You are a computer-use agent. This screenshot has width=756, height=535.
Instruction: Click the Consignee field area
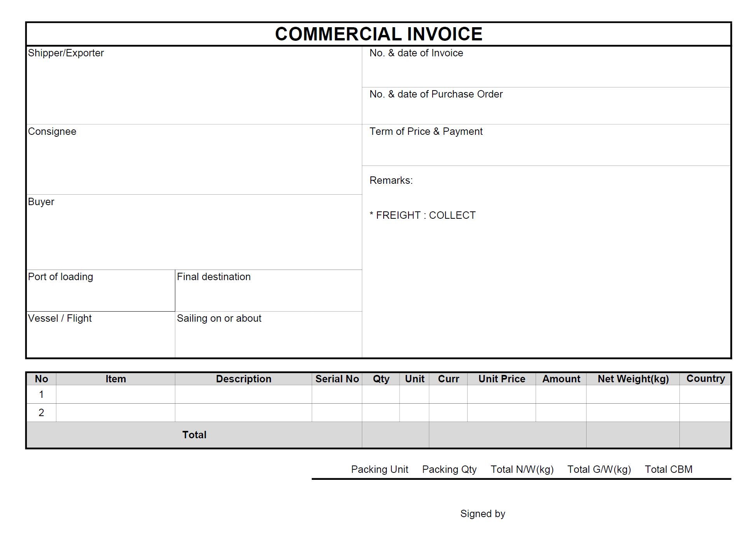194,159
